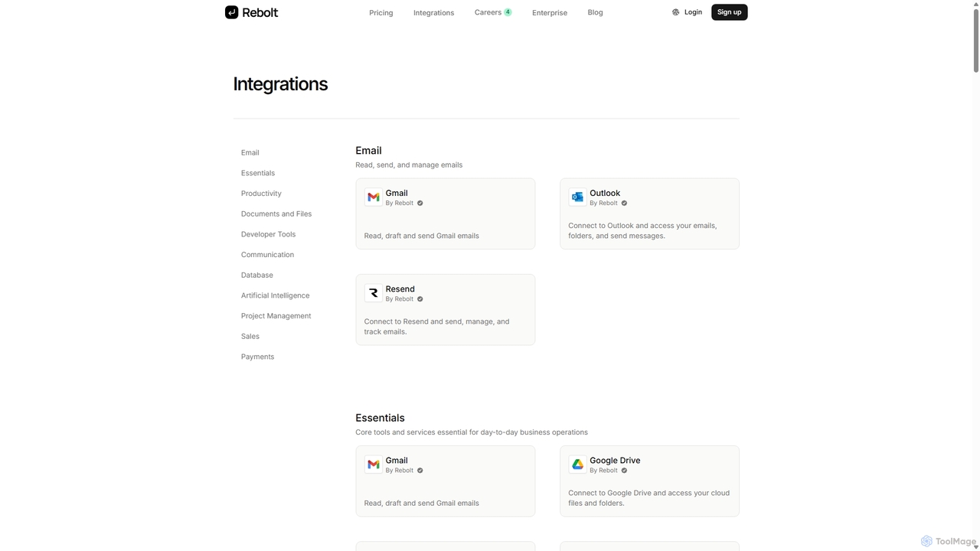Jump to Email category in sidebar
The width and height of the screenshot is (980, 551).
click(x=250, y=153)
